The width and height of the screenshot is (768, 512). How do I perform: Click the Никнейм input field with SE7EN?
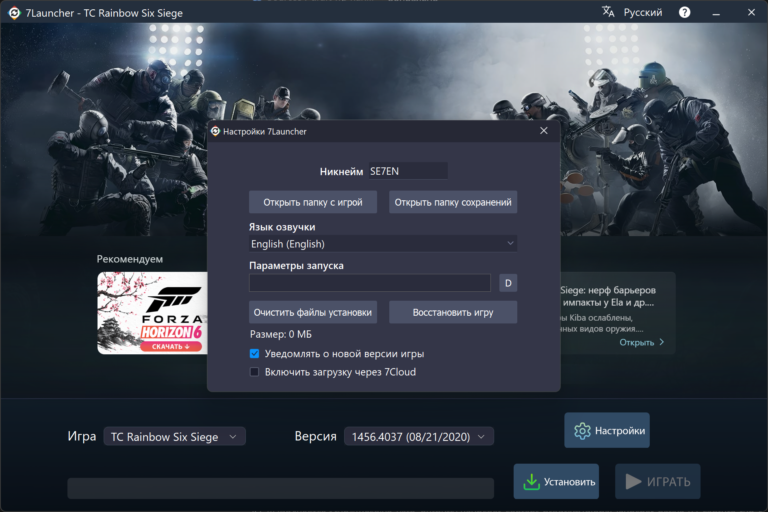tap(408, 171)
